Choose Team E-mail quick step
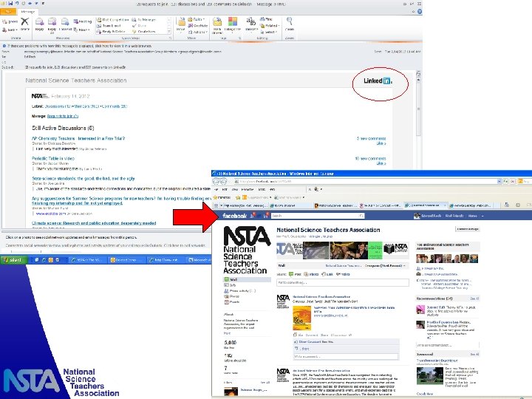The height and width of the screenshot is (399, 532). (x=109, y=26)
